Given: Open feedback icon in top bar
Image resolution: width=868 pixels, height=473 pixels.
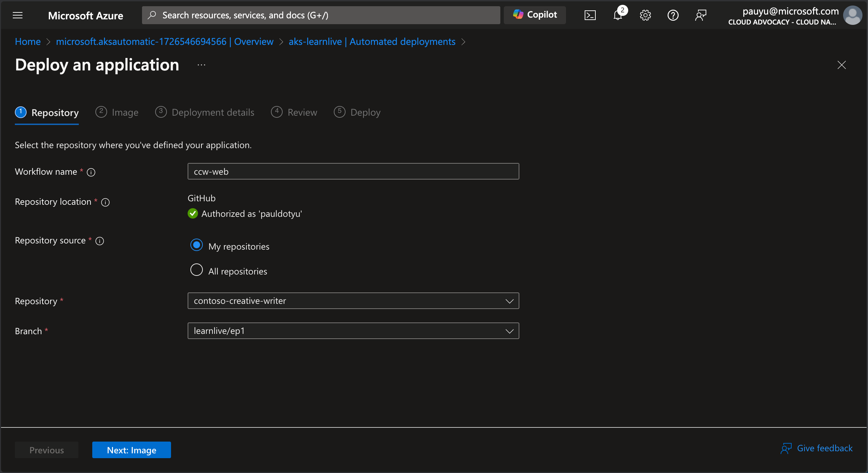Looking at the screenshot, I should (x=700, y=15).
